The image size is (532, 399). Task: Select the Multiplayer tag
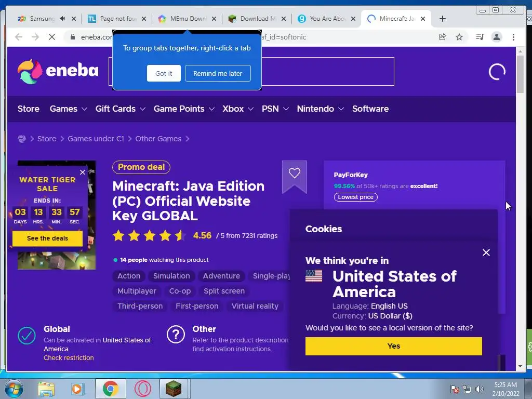137,291
